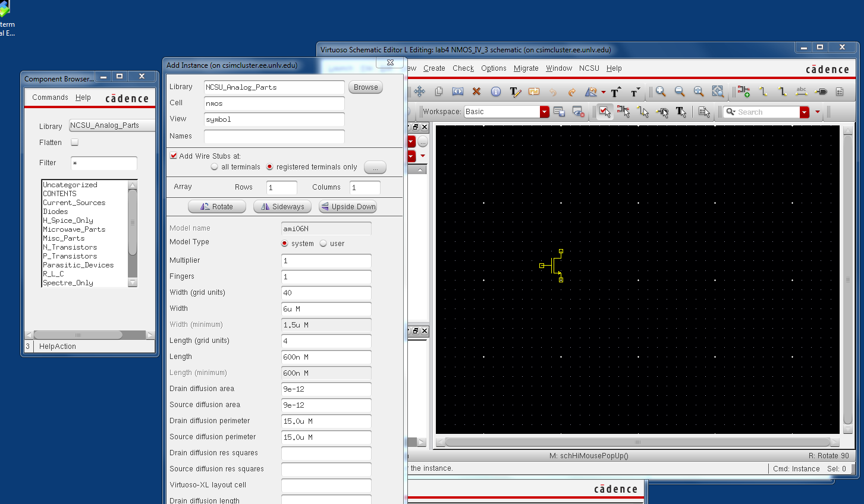This screenshot has width=864, height=504.
Task: Click the Cell input field containing nmos
Action: pyautogui.click(x=274, y=103)
